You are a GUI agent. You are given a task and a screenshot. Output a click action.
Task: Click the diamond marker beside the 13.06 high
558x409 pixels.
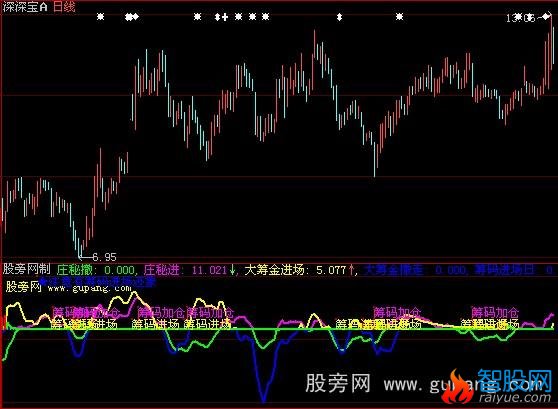point(546,16)
